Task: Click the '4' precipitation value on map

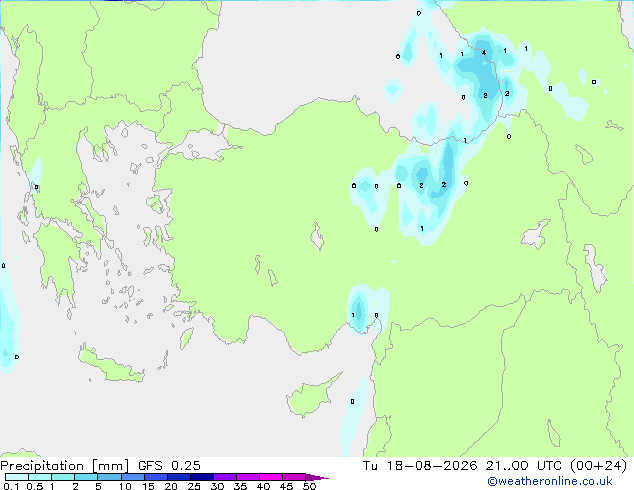Action: [x=484, y=53]
